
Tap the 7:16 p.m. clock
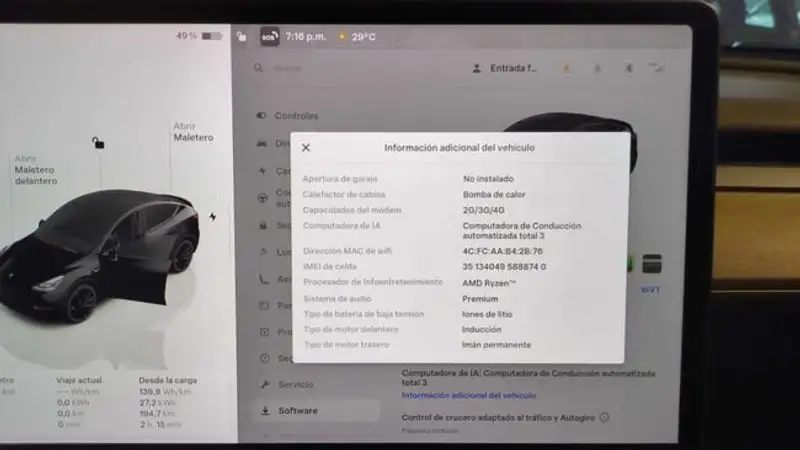[306, 37]
